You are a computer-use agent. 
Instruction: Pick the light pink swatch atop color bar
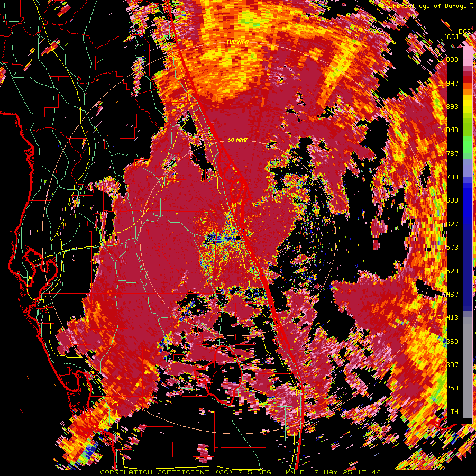point(467,57)
